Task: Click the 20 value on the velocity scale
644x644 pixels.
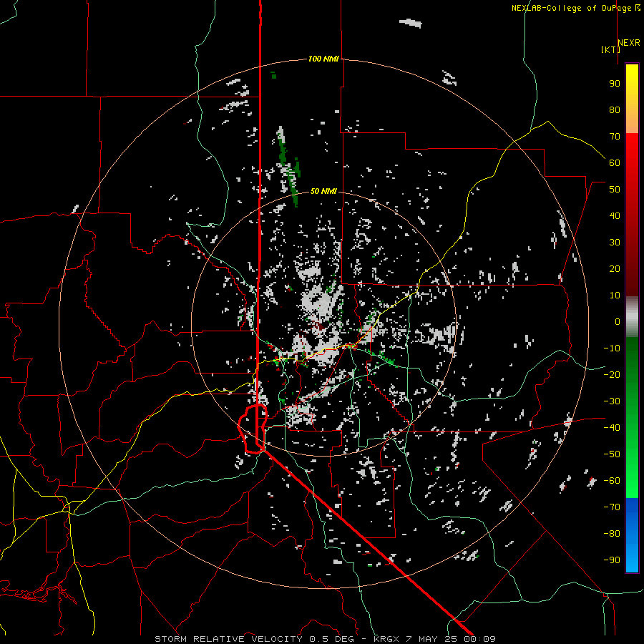Action: tap(615, 268)
